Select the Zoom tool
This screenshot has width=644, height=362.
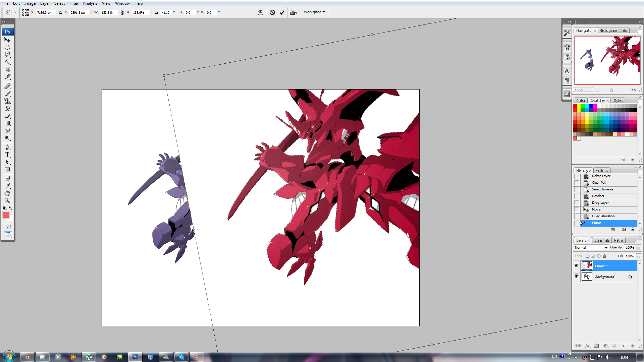7,200
